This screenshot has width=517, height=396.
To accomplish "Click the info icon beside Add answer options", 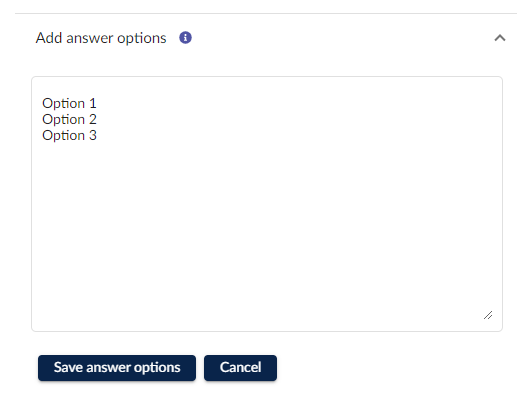I will point(185,38).
